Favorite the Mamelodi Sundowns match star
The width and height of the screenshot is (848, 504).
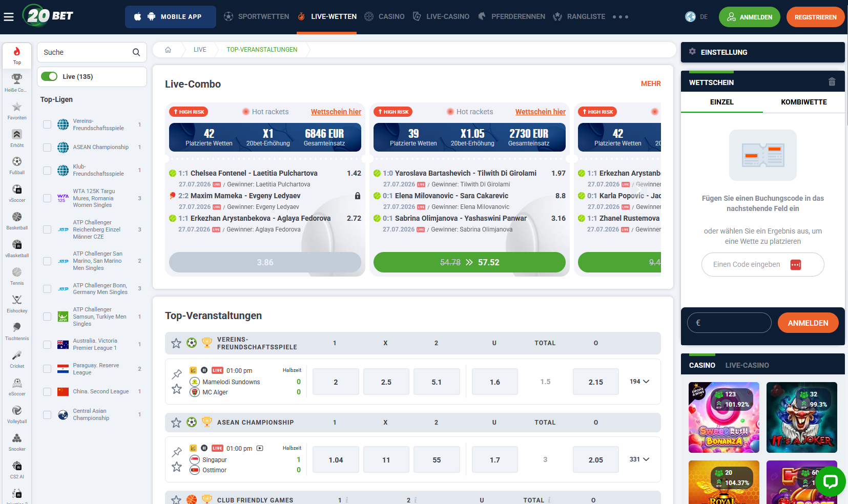coord(177,389)
